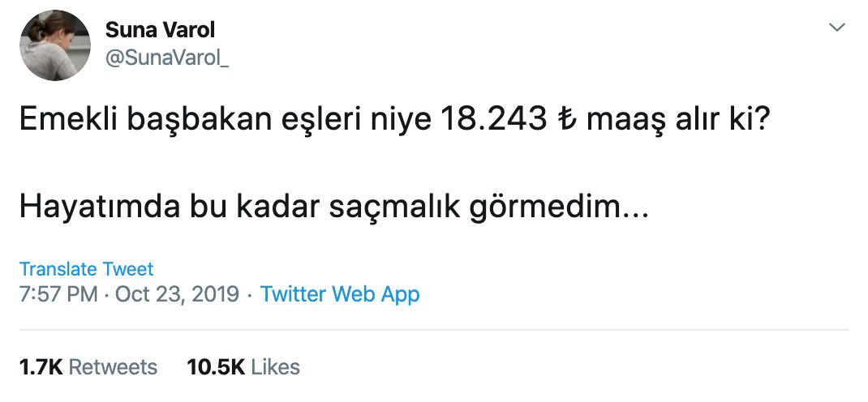Viewport: 868px width, 402px height.
Task: Click the Likes label
Action: (x=275, y=366)
